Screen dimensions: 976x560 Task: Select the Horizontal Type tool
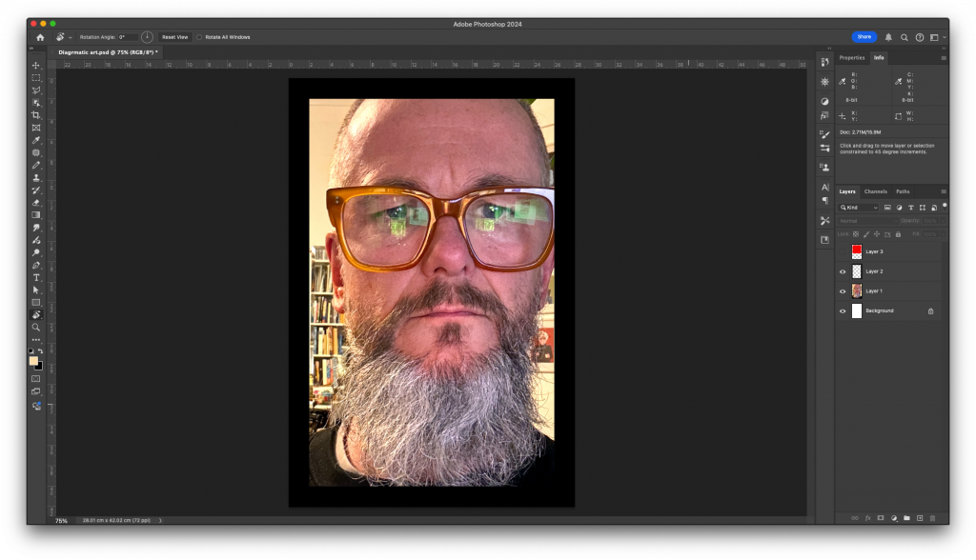36,277
